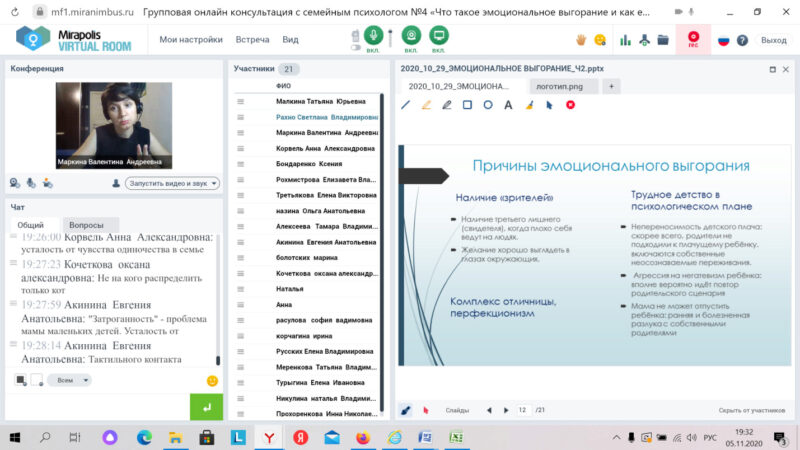Image resolution: width=800 pixels, height=450 pixels.
Task: Go to the previous slide
Action: pos(489,410)
